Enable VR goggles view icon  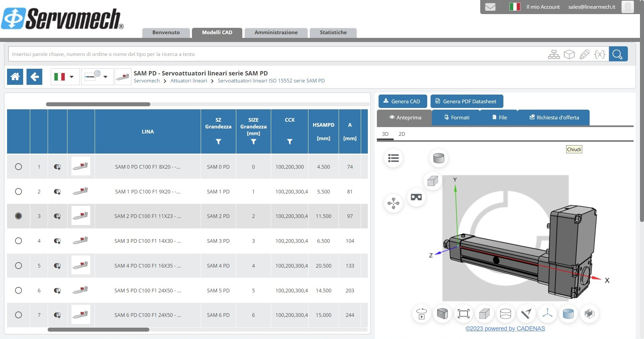click(416, 197)
